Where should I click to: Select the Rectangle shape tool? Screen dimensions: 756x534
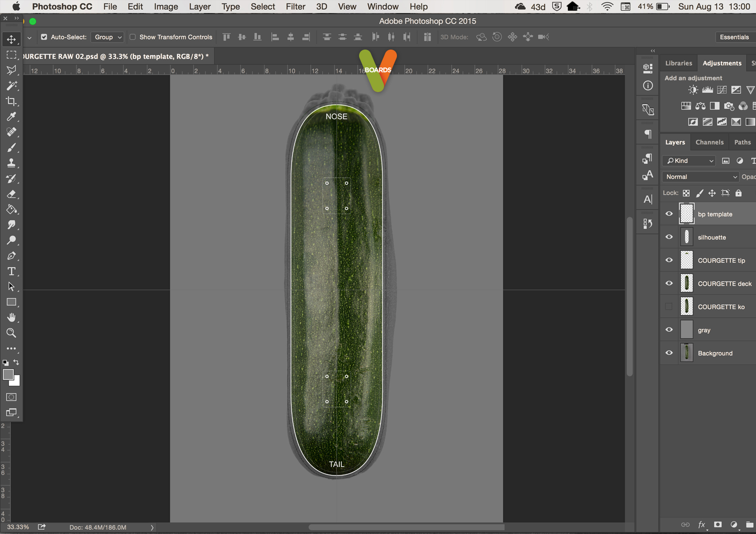(11, 302)
